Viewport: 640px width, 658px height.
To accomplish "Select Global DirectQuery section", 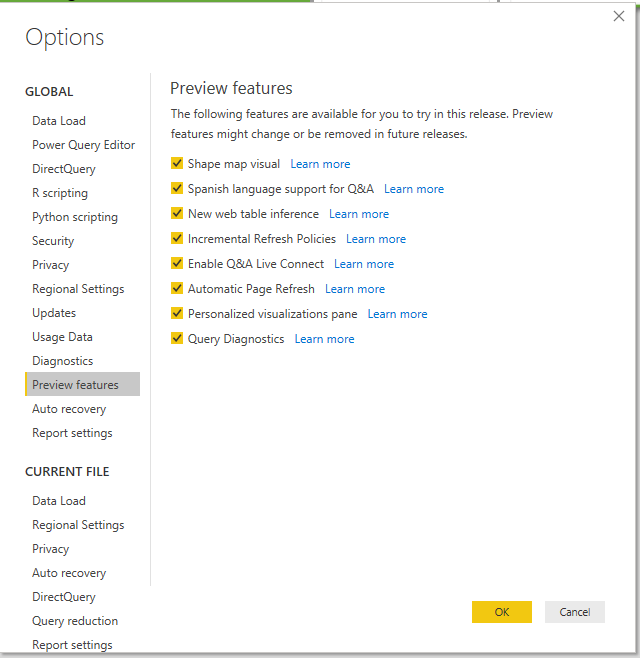I will click(x=64, y=169).
